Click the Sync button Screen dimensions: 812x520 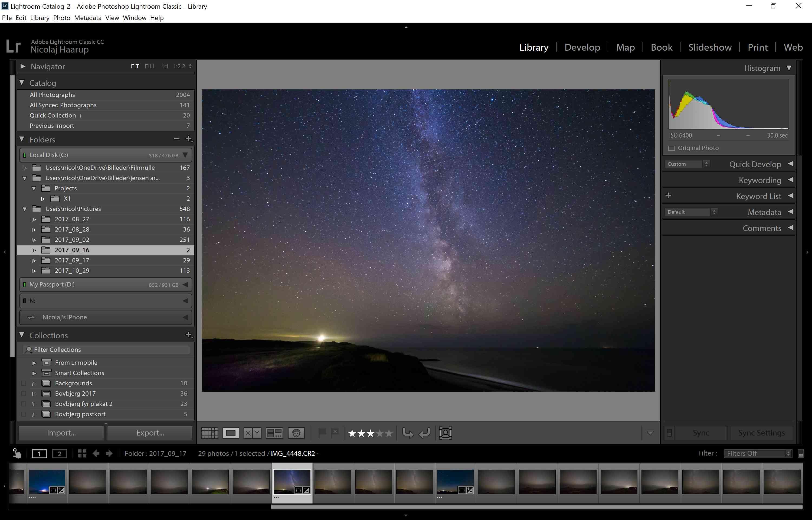701,433
